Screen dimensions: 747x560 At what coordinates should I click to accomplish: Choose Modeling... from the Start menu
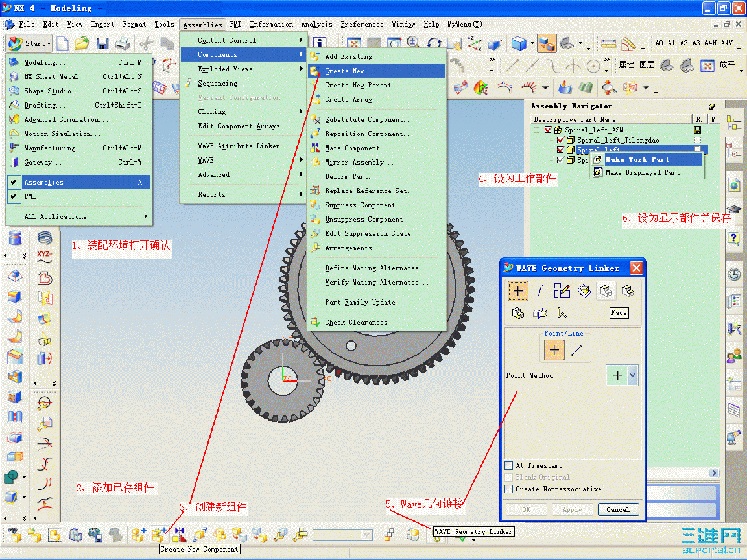click(x=78, y=62)
